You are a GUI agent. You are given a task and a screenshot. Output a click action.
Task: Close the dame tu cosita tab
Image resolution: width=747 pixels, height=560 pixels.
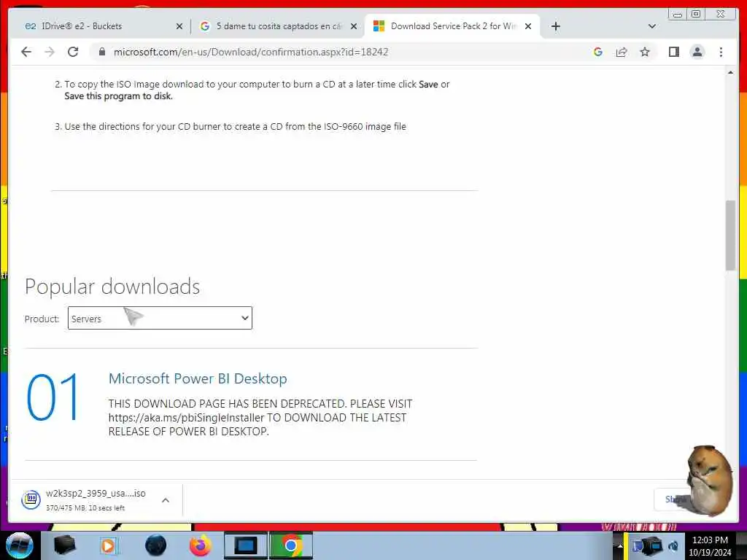[354, 26]
